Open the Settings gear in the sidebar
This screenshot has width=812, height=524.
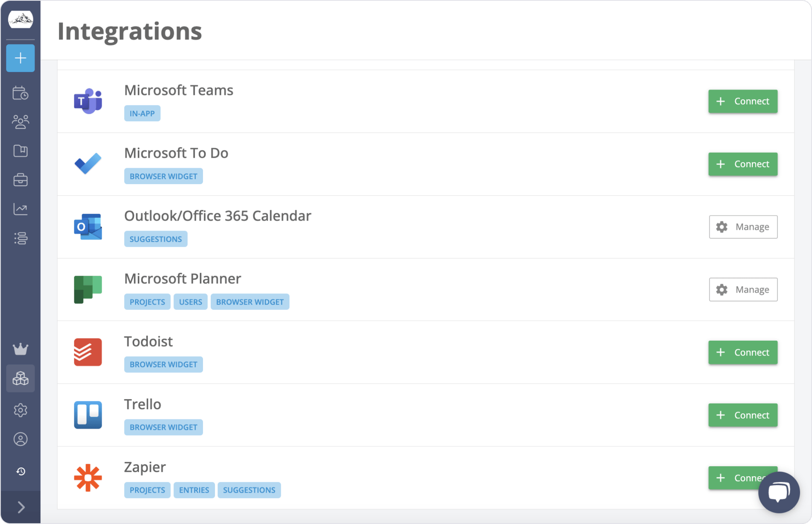pos(20,410)
